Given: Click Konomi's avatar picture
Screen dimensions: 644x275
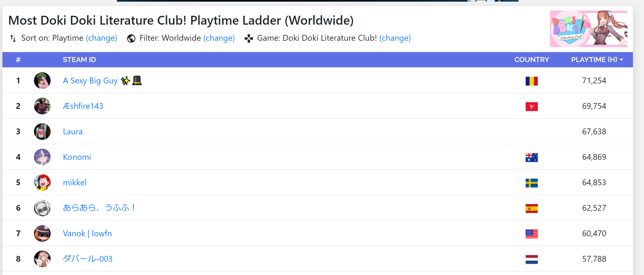Looking at the screenshot, I should click(42, 157).
